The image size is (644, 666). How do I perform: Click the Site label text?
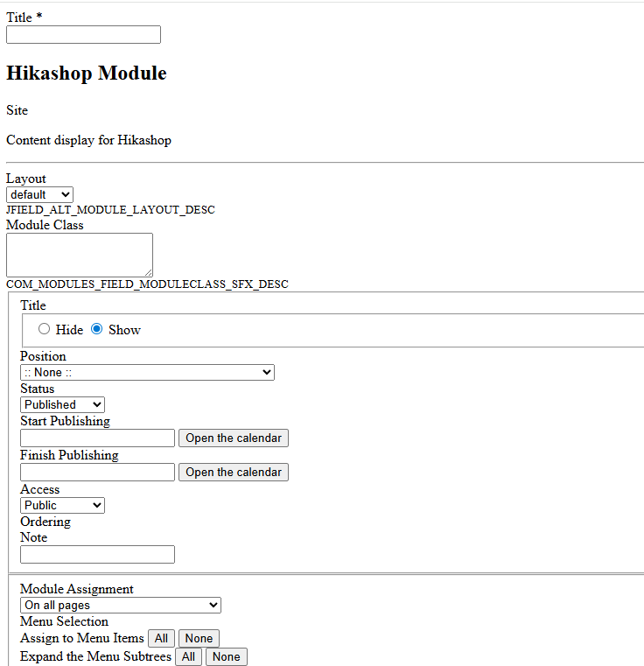17,110
